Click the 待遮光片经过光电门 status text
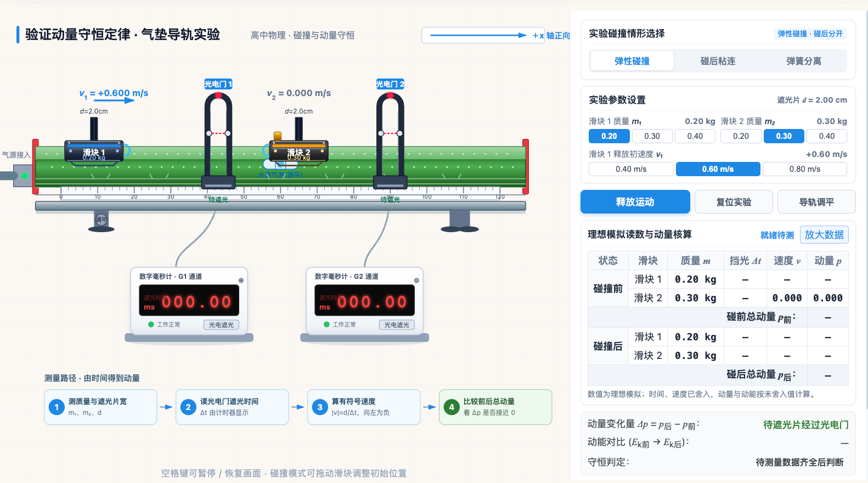Screen dimensions: 868x483 (x=806, y=425)
